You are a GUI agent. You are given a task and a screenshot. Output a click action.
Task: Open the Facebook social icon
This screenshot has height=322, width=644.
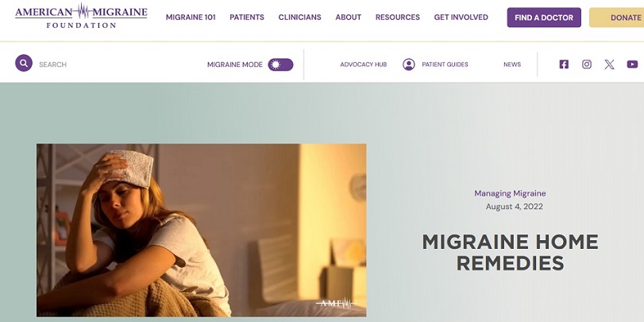[564, 64]
